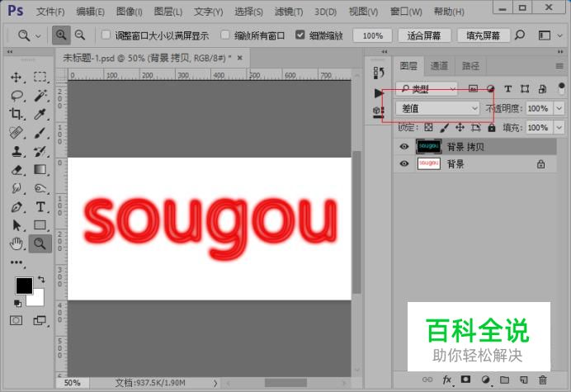The height and width of the screenshot is (392, 571).
Task: Toggle lock all padlock icon
Action: tap(492, 128)
